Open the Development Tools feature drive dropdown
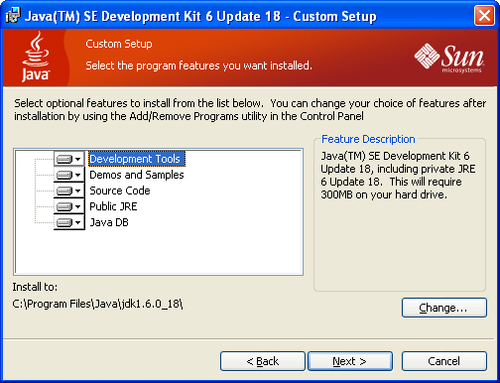 coord(69,159)
